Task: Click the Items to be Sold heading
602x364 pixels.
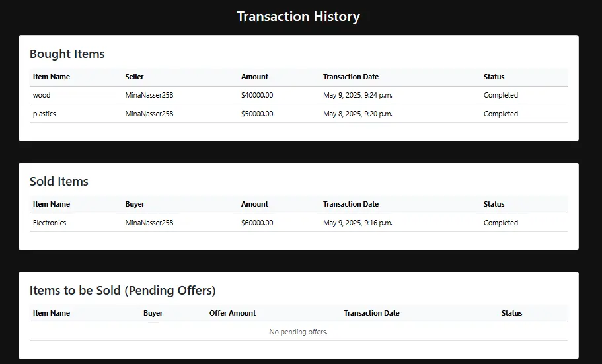Action: coord(122,291)
